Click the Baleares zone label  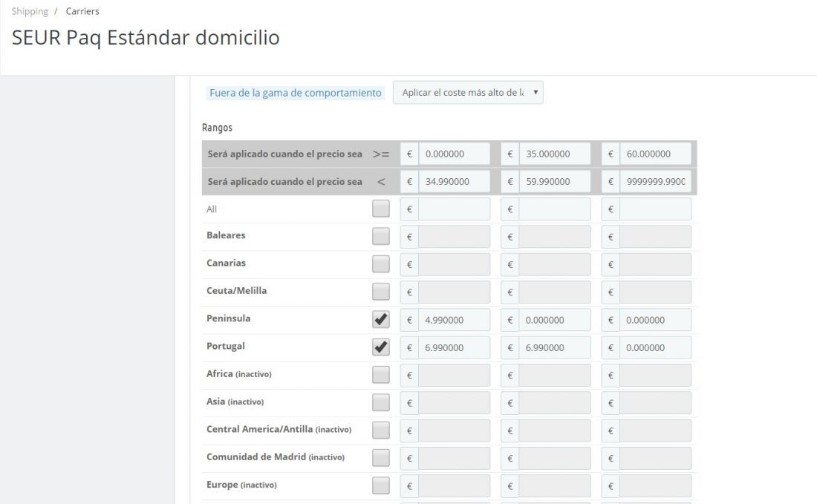point(226,235)
